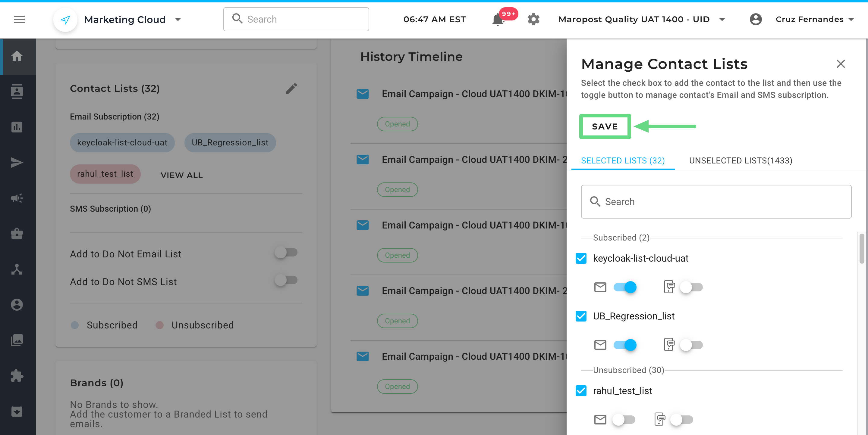This screenshot has height=435, width=868.
Task: Uncheck the keycloak-list-cloud-uat checkbox
Action: pyautogui.click(x=581, y=258)
